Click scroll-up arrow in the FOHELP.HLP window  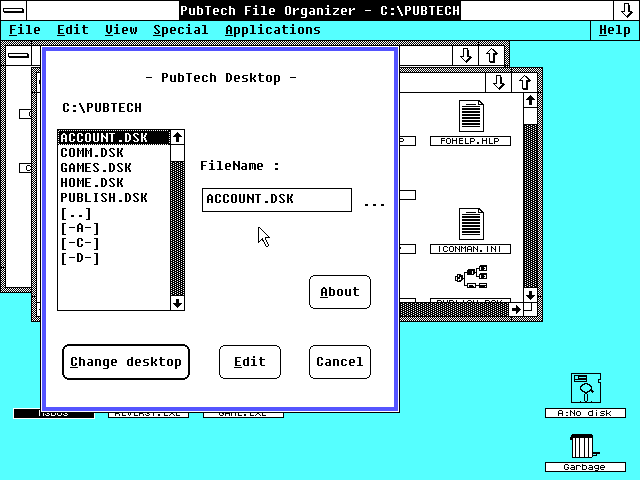pyautogui.click(x=530, y=100)
